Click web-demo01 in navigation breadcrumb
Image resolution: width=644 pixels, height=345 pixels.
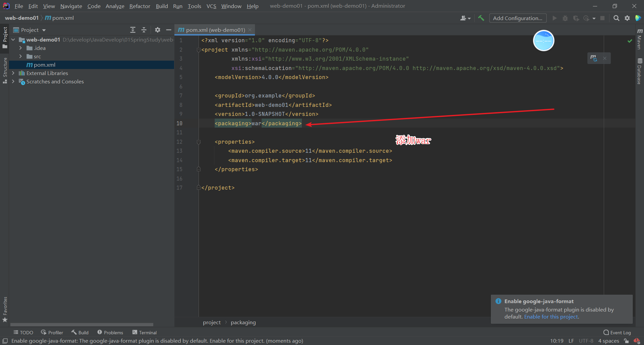click(x=22, y=18)
